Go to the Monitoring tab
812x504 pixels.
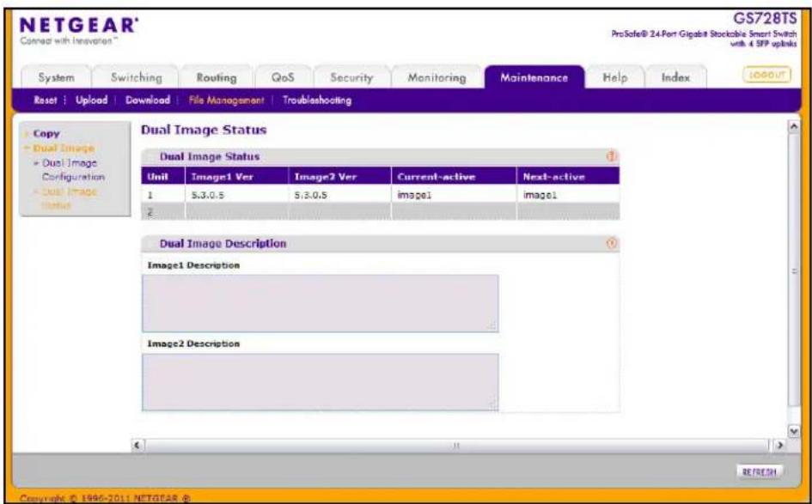point(437,77)
